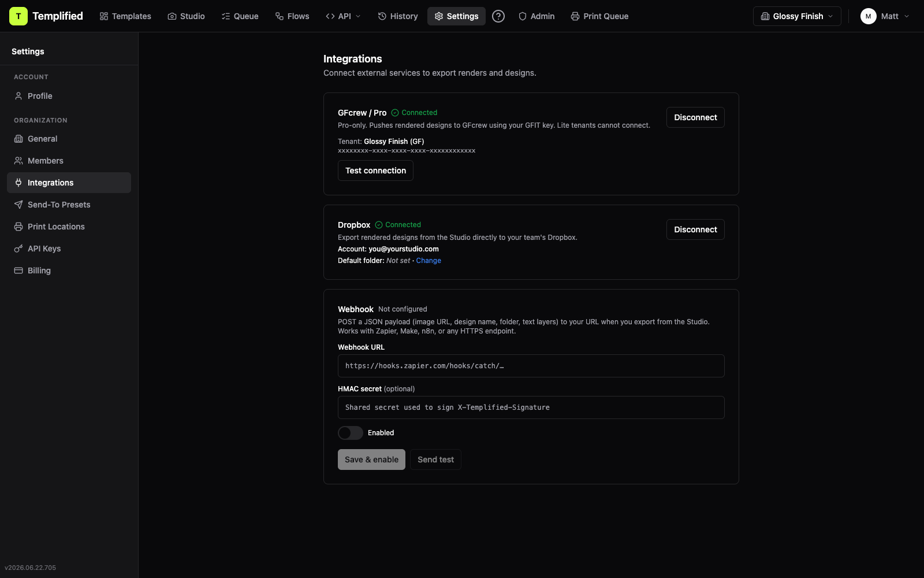
Task: Click the Dropbox Connected checkmark icon
Action: pyautogui.click(x=379, y=225)
